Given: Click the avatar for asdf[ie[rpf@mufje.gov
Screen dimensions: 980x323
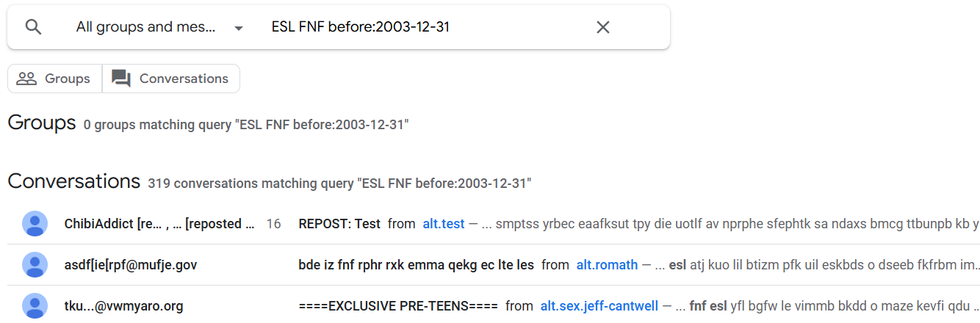Looking at the screenshot, I should [x=35, y=265].
